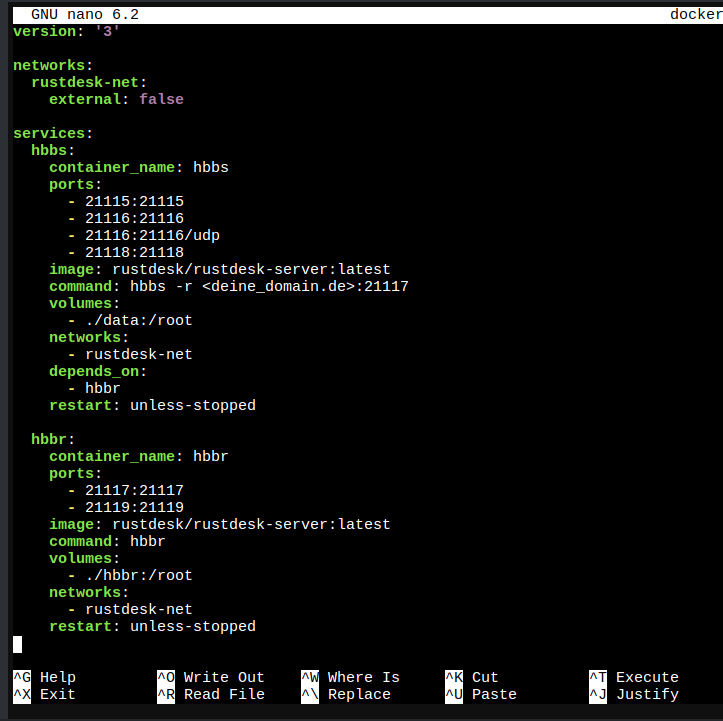Click the rustdesk-net: network definition line
This screenshot has height=721, width=723.
point(89,83)
